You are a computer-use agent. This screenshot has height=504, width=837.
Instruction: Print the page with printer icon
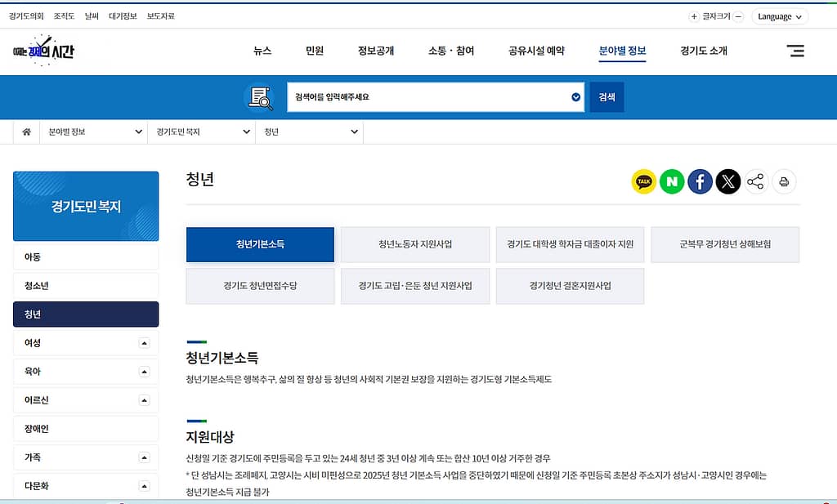784,181
